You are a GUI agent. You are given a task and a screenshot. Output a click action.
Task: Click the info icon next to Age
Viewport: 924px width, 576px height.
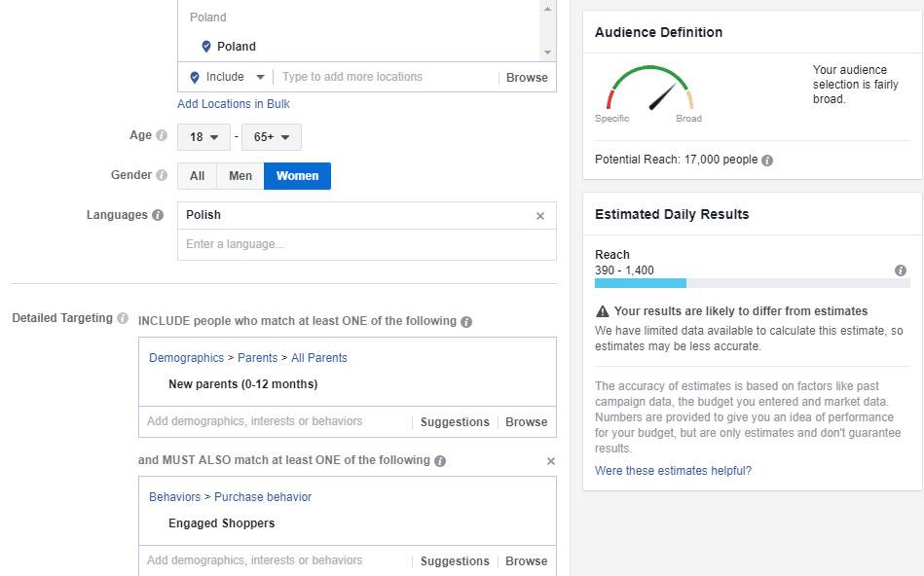(x=162, y=136)
